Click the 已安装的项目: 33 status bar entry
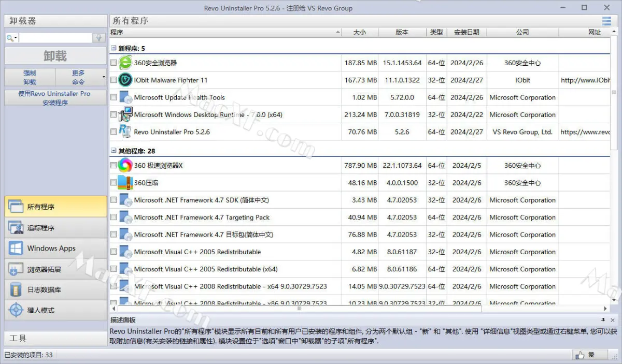This screenshot has height=364, width=622. click(29, 355)
